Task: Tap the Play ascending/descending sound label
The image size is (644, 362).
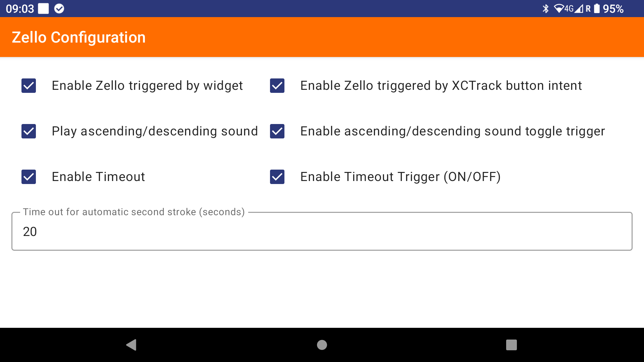Action: click(x=155, y=131)
